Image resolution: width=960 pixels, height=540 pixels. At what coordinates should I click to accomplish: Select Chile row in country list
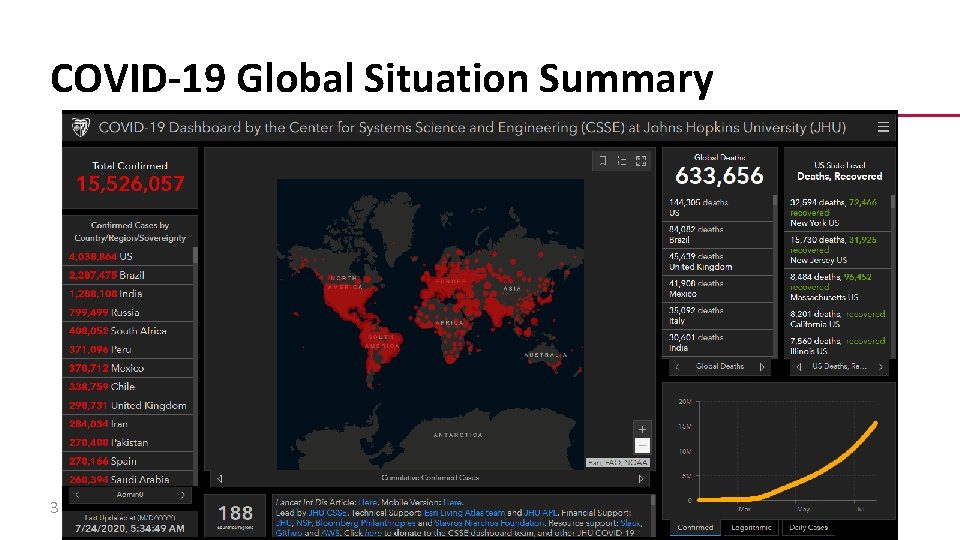128,386
